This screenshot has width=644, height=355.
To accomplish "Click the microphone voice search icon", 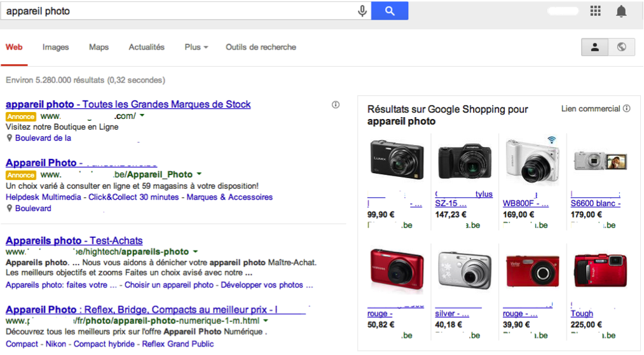I will point(362,11).
